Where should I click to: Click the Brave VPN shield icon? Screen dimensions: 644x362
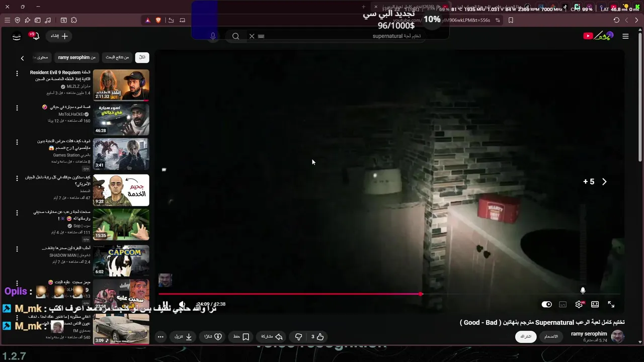(17, 20)
